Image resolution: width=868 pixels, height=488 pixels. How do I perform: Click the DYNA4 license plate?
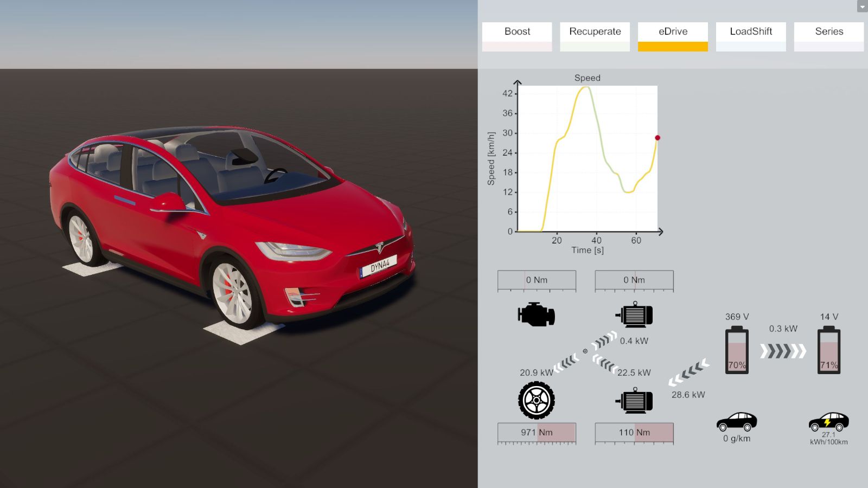379,266
